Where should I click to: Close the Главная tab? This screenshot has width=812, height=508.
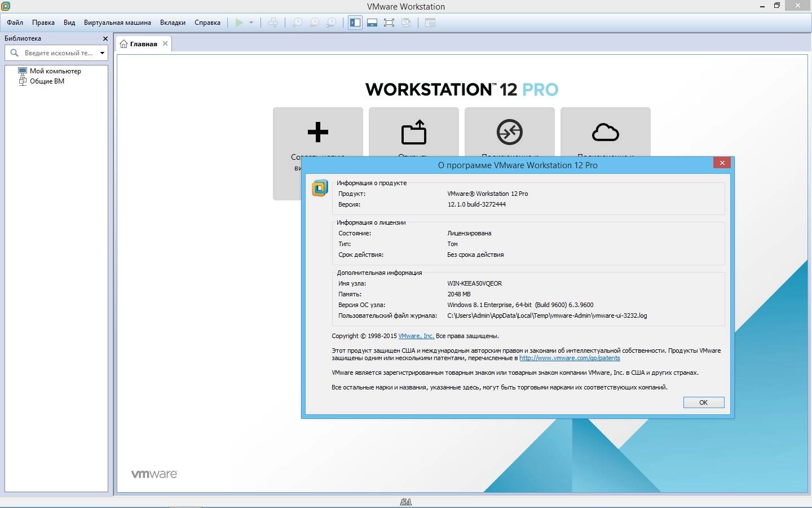(165, 43)
